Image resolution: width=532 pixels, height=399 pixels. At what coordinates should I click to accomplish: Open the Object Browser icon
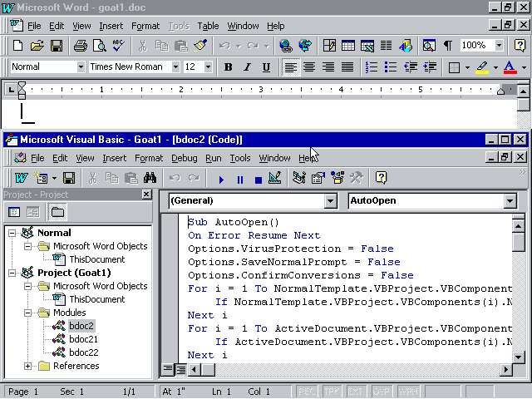point(337,178)
